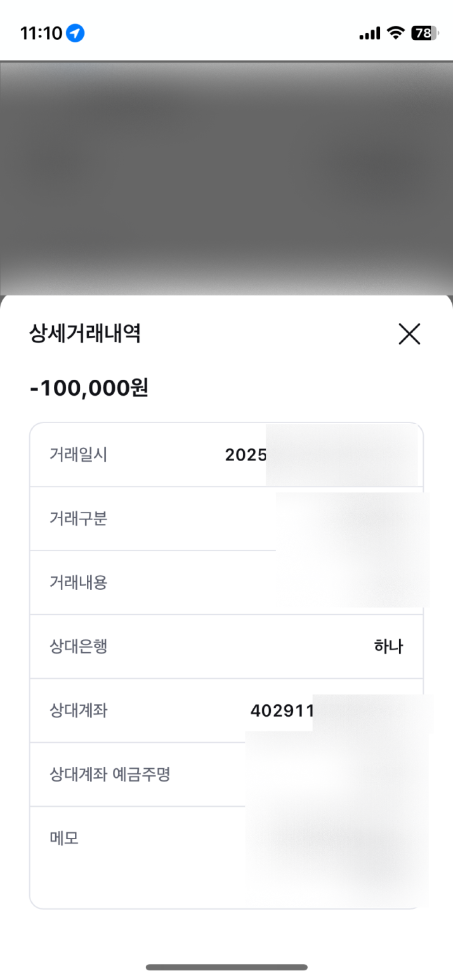This screenshot has width=453, height=980.
Task: Select the 상대은행 row label
Action: point(78,646)
